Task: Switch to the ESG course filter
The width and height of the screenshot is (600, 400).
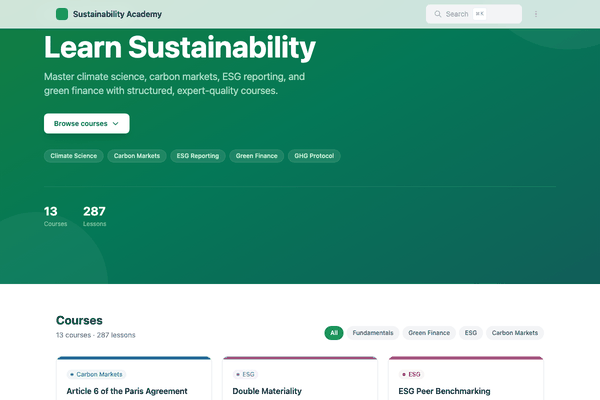Action: point(470,332)
